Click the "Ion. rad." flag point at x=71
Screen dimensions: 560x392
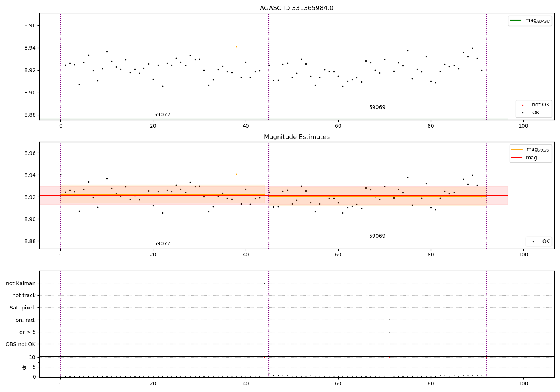[x=389, y=320]
